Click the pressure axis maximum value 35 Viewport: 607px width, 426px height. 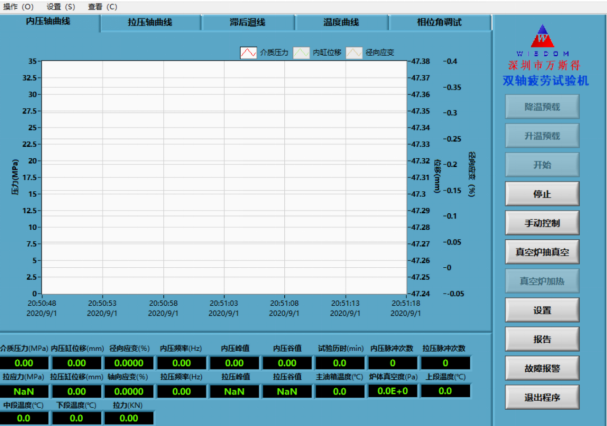click(33, 61)
